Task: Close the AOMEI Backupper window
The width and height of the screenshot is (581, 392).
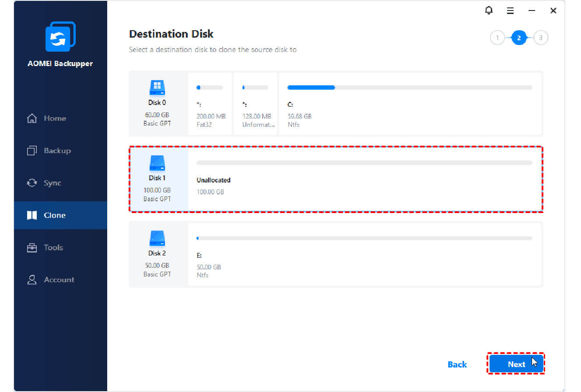Action: click(x=553, y=11)
